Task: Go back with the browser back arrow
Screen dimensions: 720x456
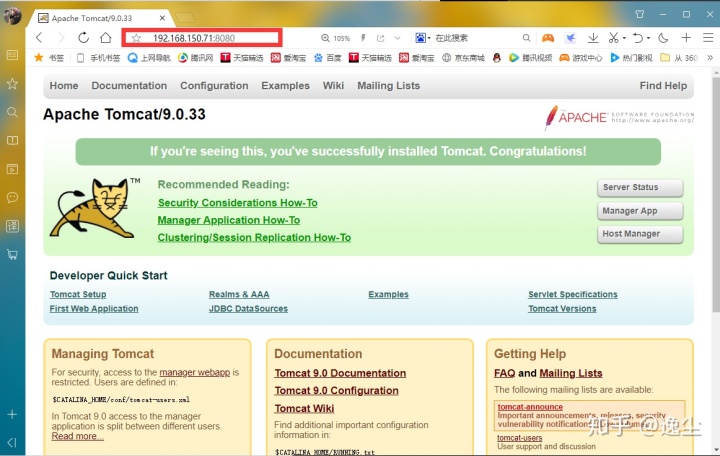Action: click(39, 38)
